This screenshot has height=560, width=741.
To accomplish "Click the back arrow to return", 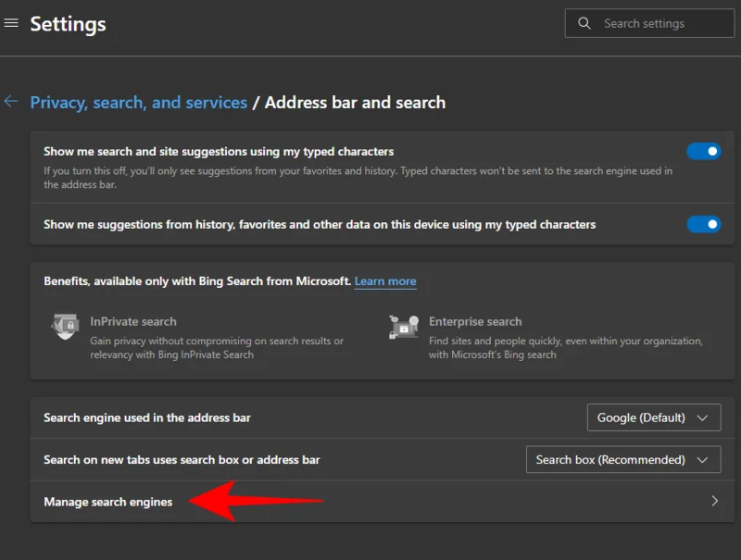I will tap(11, 102).
